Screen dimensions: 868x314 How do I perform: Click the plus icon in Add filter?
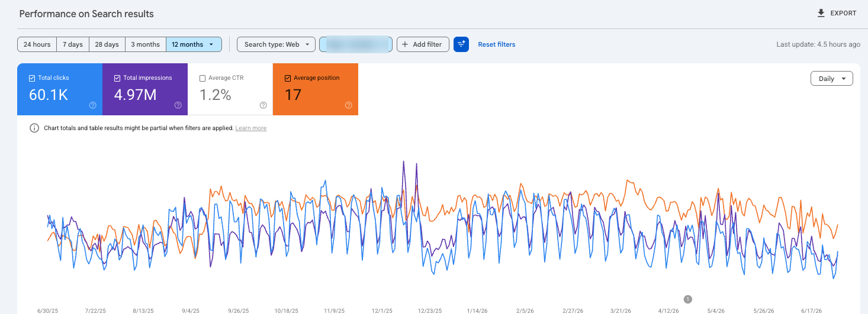coord(406,44)
